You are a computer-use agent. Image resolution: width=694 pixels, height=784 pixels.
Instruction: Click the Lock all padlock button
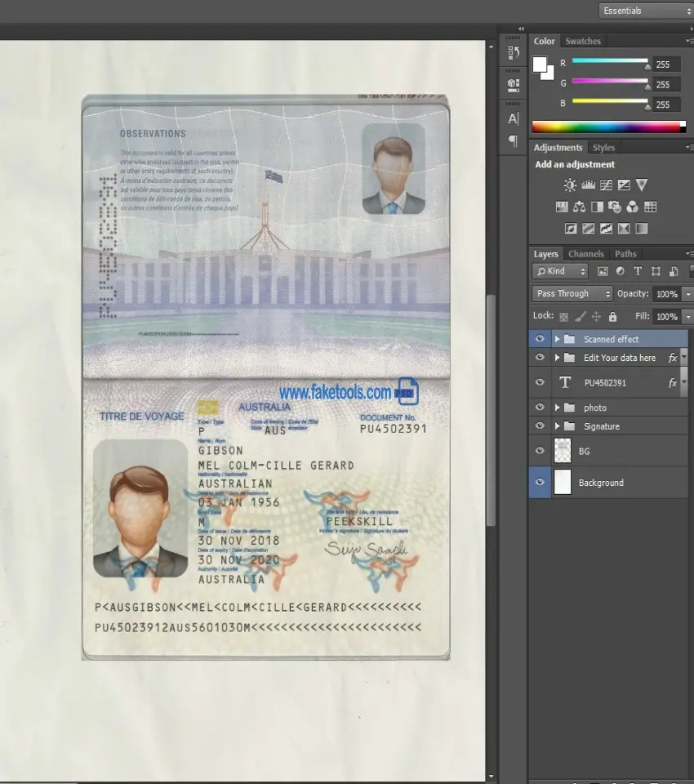[x=614, y=316]
